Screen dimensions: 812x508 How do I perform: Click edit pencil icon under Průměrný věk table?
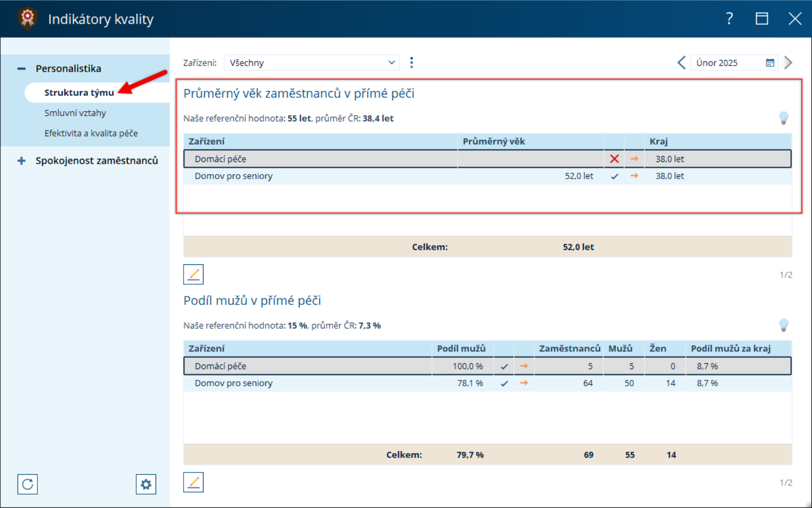tap(194, 274)
